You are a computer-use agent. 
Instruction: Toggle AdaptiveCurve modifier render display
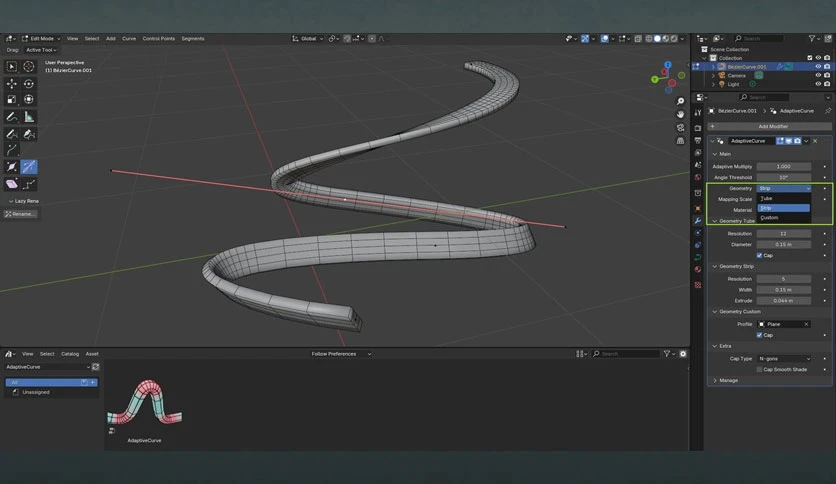(798, 141)
